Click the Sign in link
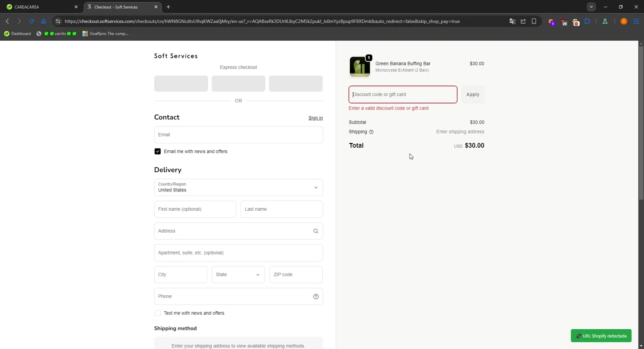644x349 pixels. point(316,118)
